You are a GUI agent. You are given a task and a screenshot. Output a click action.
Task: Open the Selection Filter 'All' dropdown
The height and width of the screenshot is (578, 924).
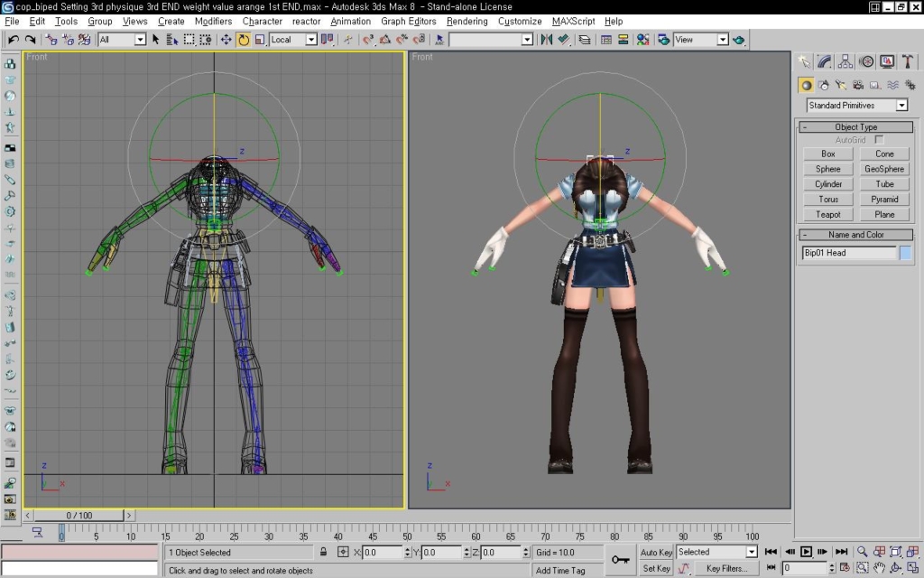122,40
